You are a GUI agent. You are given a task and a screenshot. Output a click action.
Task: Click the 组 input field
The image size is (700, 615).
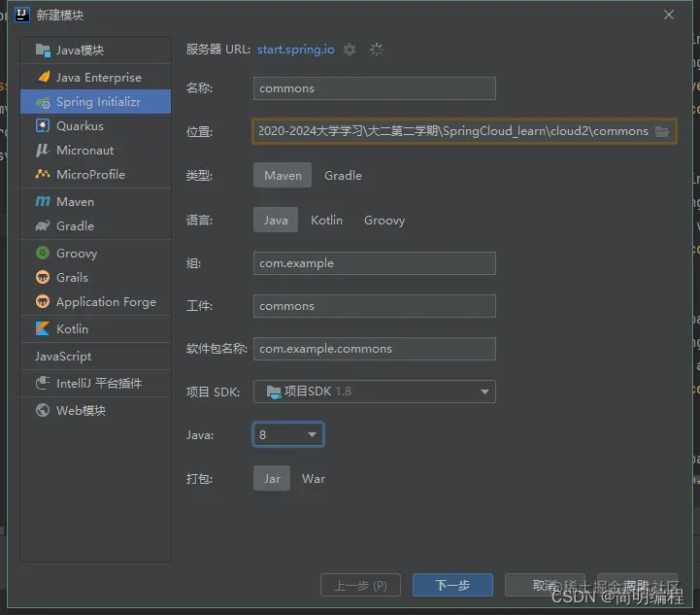point(375,263)
